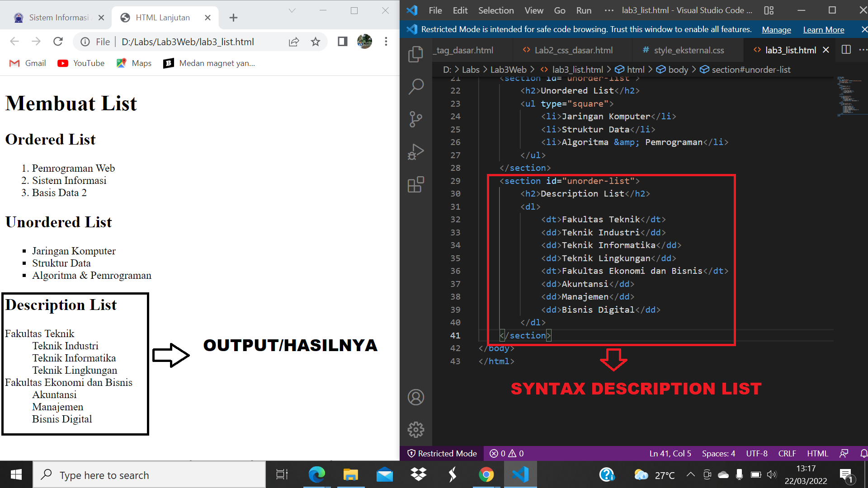Click the Windows search box

point(149,474)
